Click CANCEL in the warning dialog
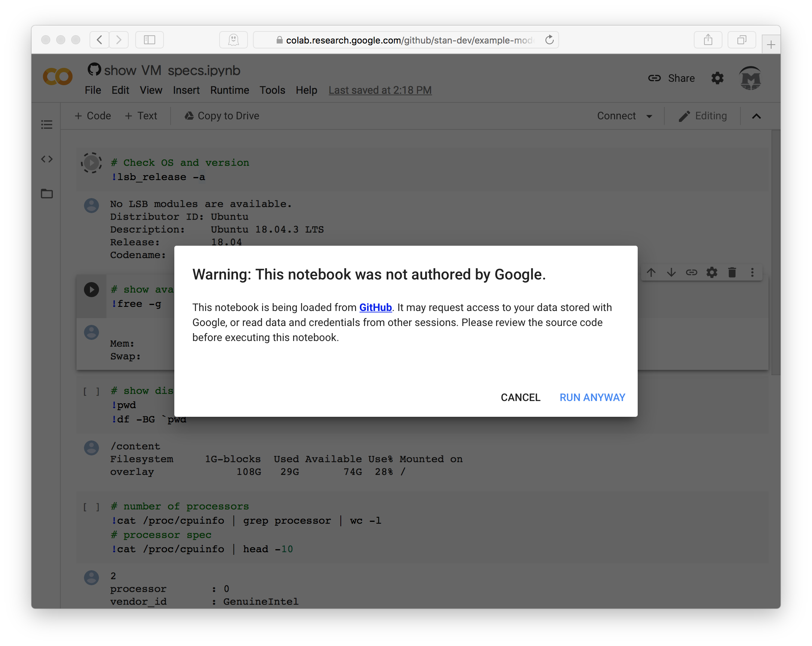This screenshot has width=812, height=646. tap(520, 397)
